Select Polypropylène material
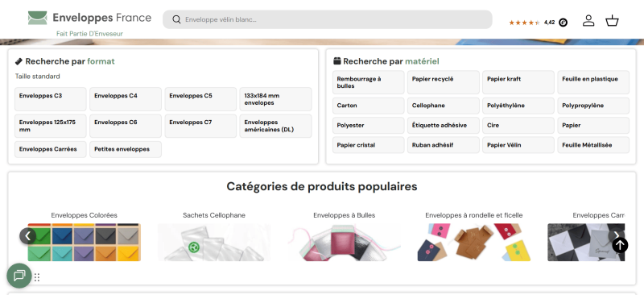Viewport: 644px width, 295px height. pos(593,106)
